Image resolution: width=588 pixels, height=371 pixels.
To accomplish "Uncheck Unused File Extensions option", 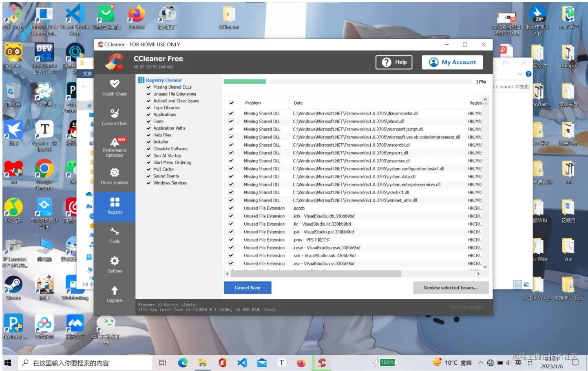I will point(149,94).
